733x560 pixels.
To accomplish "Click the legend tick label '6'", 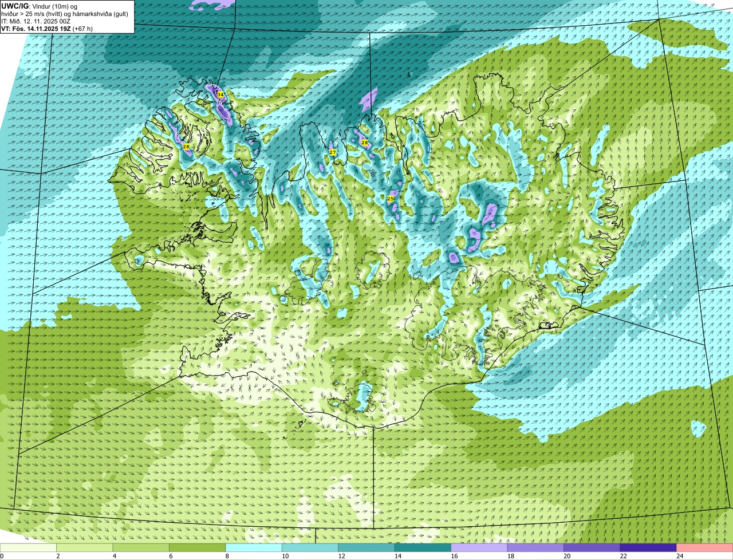I will tap(170, 556).
